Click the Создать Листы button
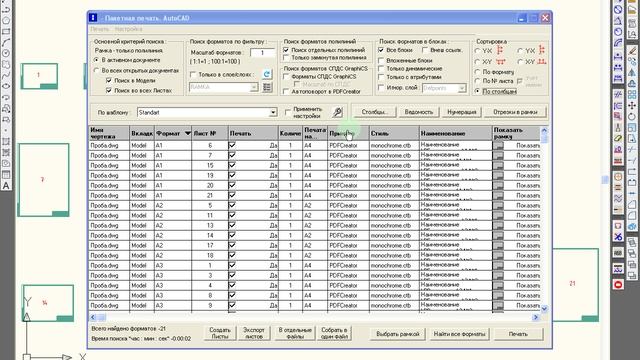This screenshot has width=640, height=360. [x=220, y=333]
